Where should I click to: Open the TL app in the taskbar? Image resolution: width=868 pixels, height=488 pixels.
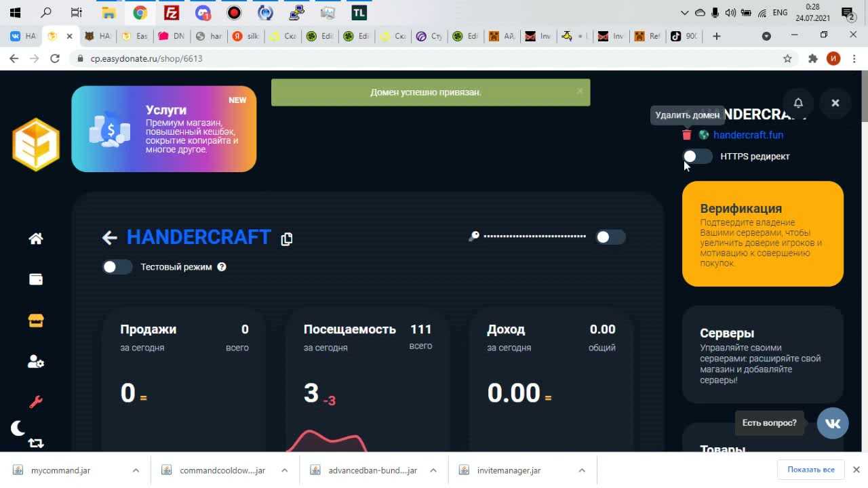(x=359, y=12)
